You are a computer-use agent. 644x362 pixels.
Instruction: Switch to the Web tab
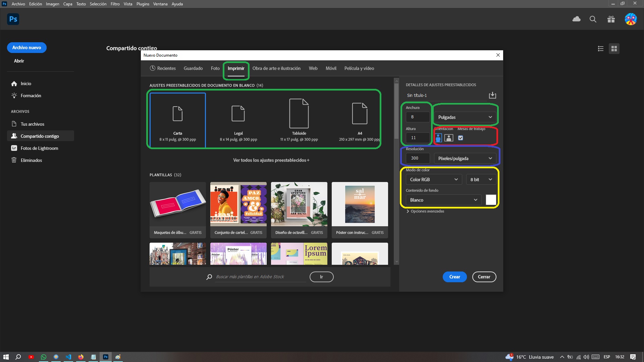(x=313, y=68)
